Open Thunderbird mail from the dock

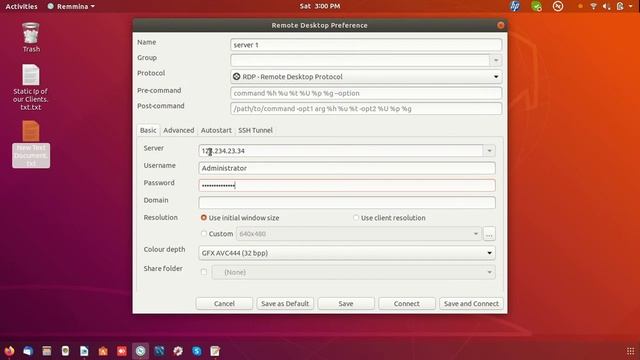click(x=28, y=351)
